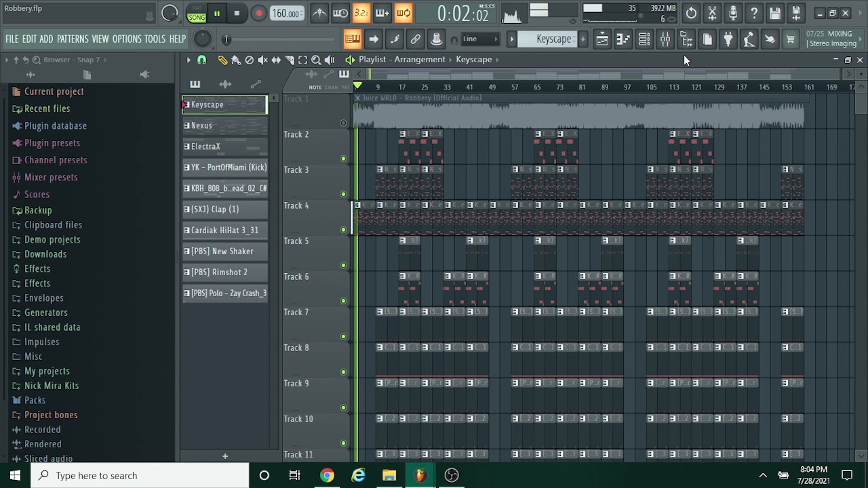Open the VIEW menu
868x488 pixels.
click(x=100, y=39)
